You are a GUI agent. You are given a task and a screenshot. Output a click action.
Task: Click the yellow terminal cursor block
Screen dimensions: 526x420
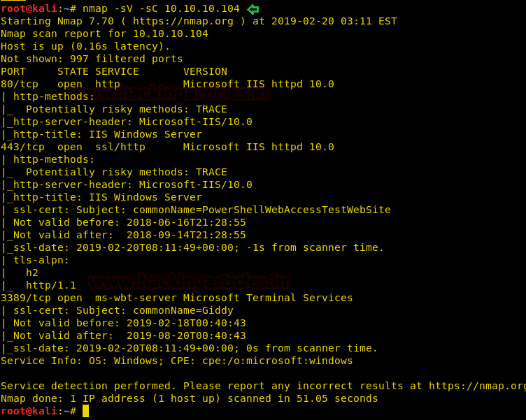[x=85, y=411]
